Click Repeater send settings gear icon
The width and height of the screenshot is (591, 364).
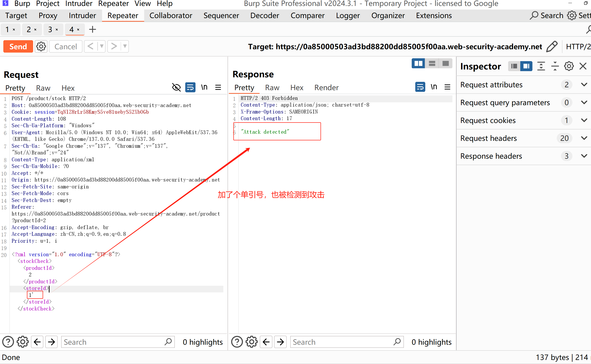coord(41,46)
